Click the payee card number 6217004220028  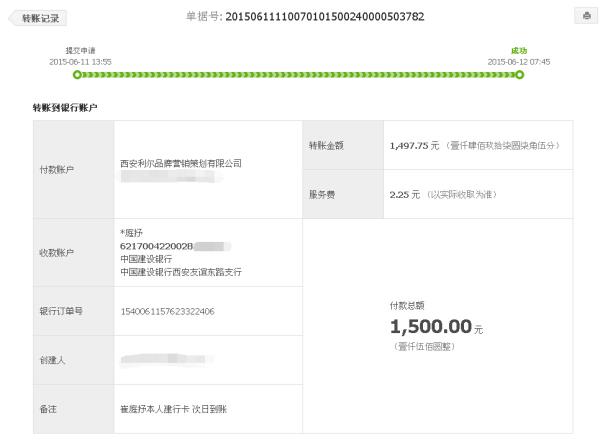click(x=157, y=246)
